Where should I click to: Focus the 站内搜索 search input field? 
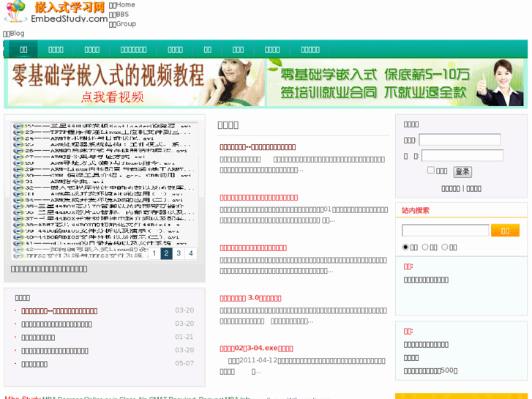[x=445, y=230]
